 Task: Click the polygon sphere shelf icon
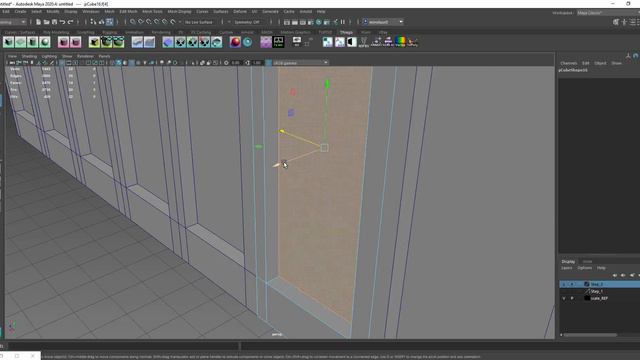[x=45, y=42]
